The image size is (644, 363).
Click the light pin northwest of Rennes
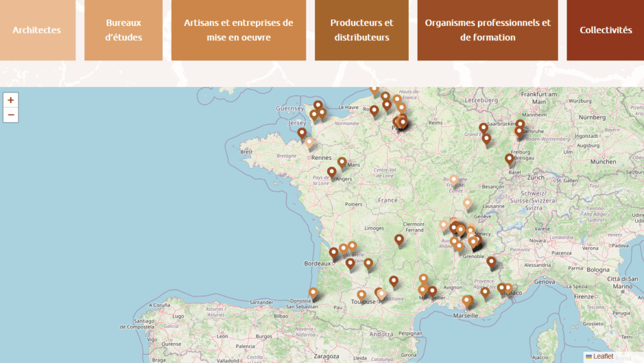pyautogui.click(x=309, y=143)
